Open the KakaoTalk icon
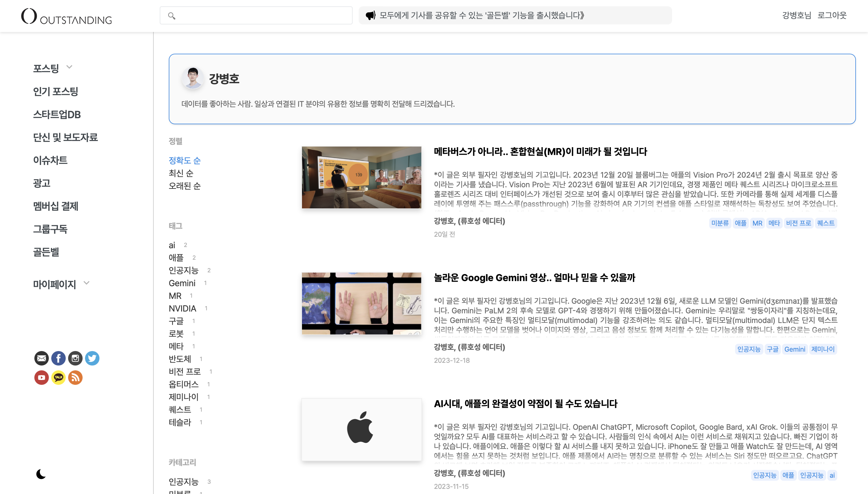The image size is (868, 494). coord(58,377)
